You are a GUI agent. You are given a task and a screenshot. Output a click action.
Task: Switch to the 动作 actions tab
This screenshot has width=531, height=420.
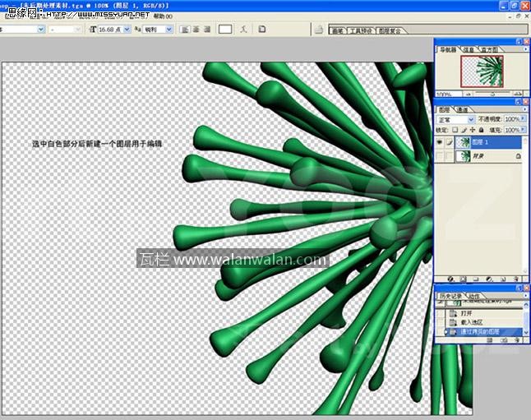click(x=474, y=295)
